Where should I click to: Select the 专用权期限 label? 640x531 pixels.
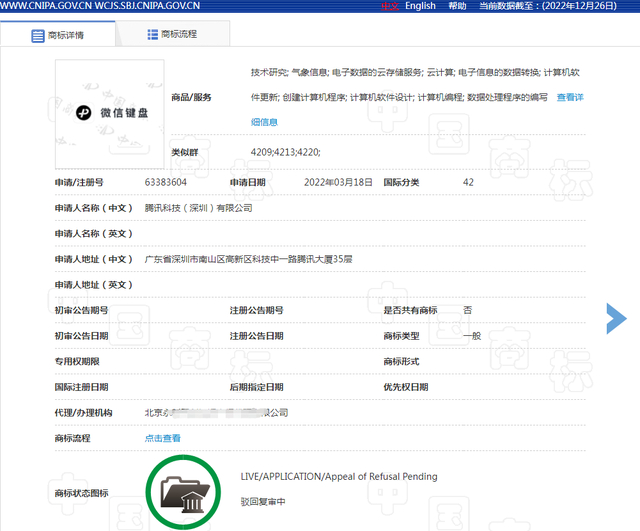tap(77, 361)
